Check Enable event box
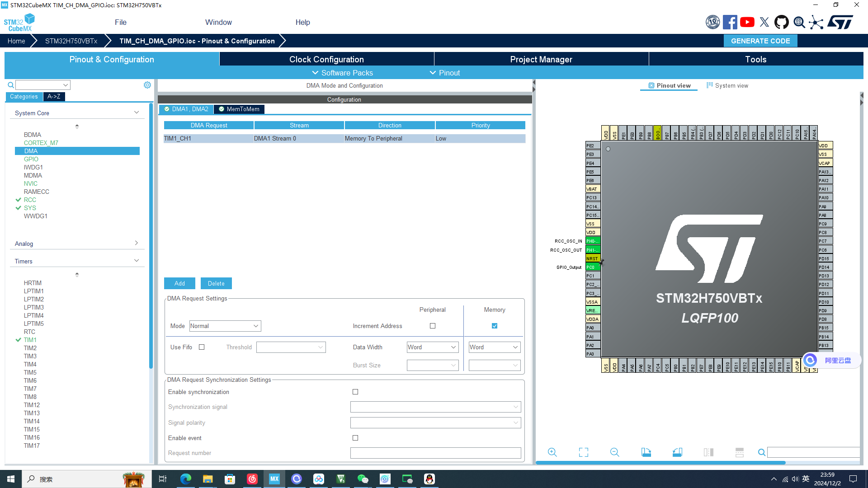The width and height of the screenshot is (868, 488). tap(355, 438)
